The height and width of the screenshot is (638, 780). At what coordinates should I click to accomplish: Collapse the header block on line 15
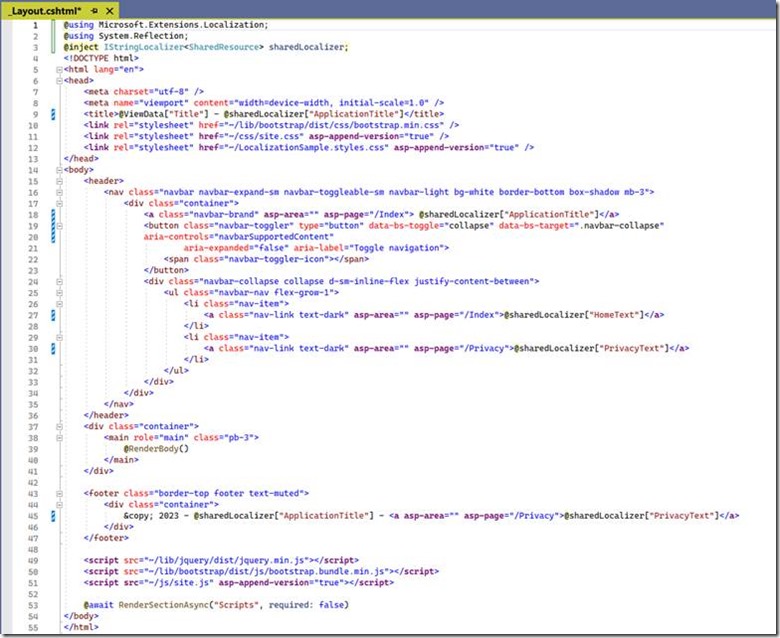point(59,181)
